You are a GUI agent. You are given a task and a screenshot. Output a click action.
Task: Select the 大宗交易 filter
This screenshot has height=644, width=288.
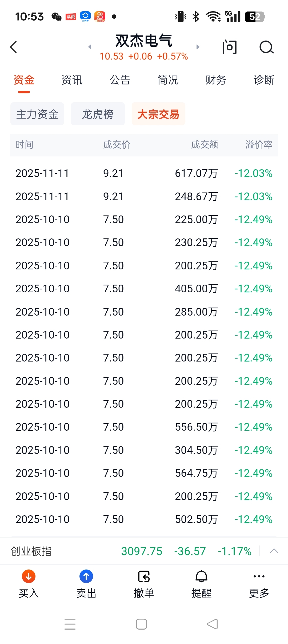[158, 114]
